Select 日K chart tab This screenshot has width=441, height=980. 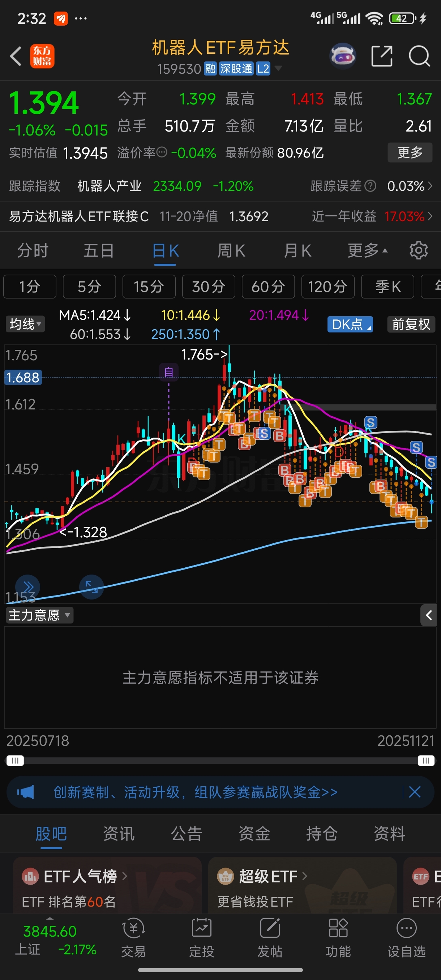coord(166,251)
